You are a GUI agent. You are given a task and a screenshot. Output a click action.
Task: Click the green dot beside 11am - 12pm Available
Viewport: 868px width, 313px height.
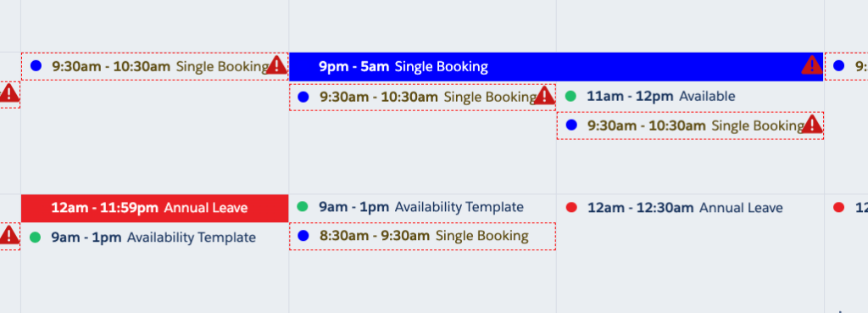tap(570, 96)
